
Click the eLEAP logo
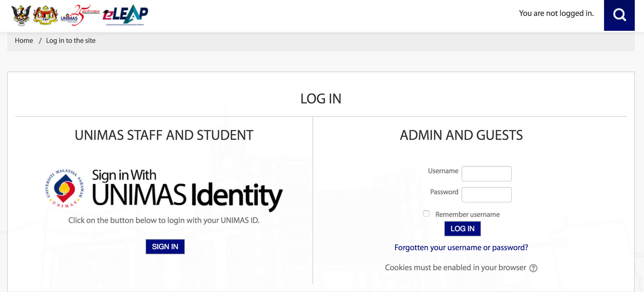click(x=125, y=15)
